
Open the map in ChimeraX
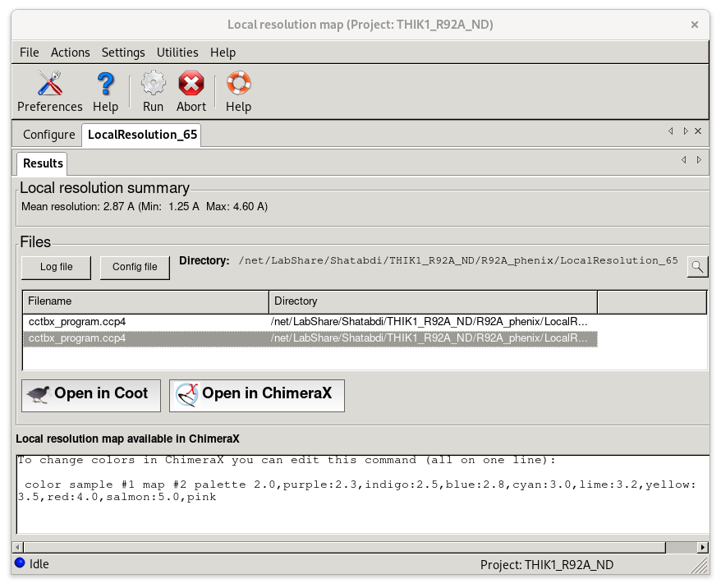point(256,394)
